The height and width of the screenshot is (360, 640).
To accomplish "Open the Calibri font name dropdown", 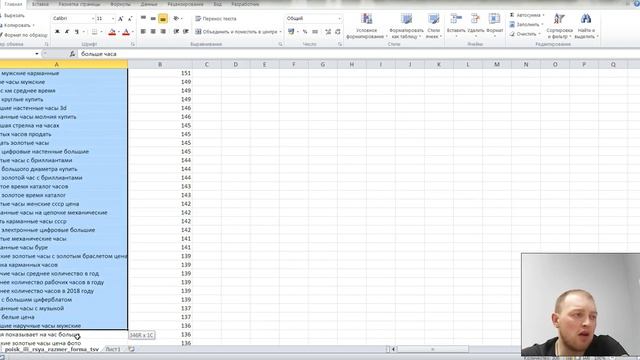I will click(x=93, y=19).
